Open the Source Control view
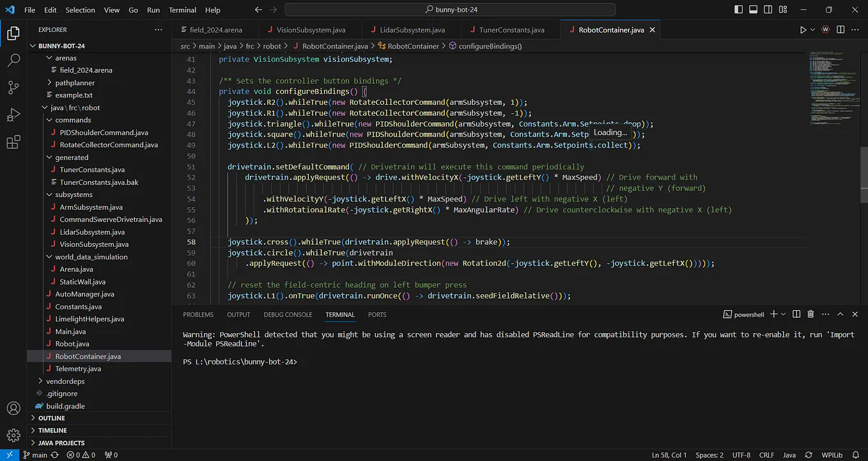Image resolution: width=868 pixels, height=461 pixels. pyautogui.click(x=13, y=88)
